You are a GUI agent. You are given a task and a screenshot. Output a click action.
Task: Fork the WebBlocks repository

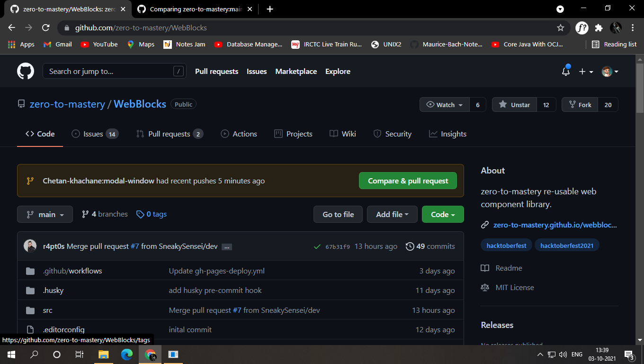click(580, 105)
